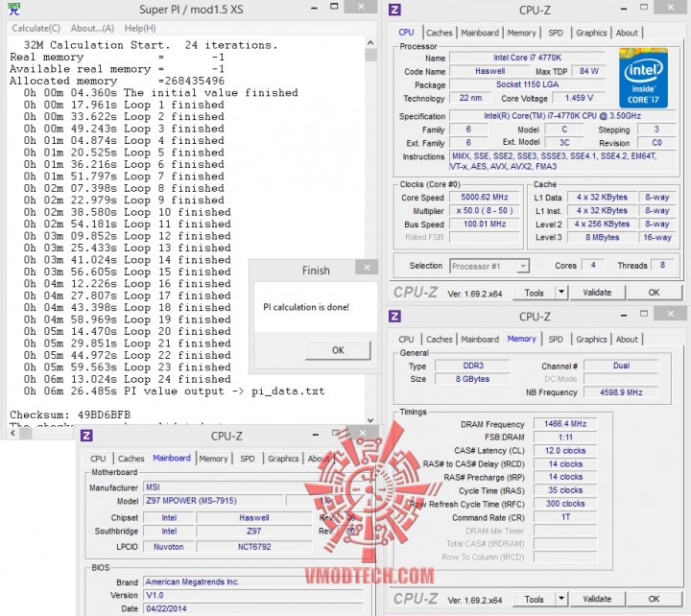Click the Super PI application icon in title bar
Image resolution: width=691 pixels, height=616 pixels.
[14, 9]
